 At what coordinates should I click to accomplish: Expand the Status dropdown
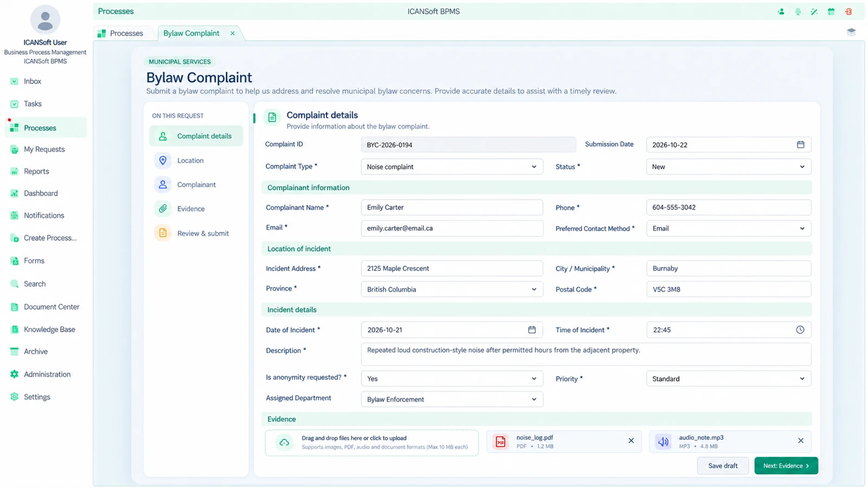point(729,167)
